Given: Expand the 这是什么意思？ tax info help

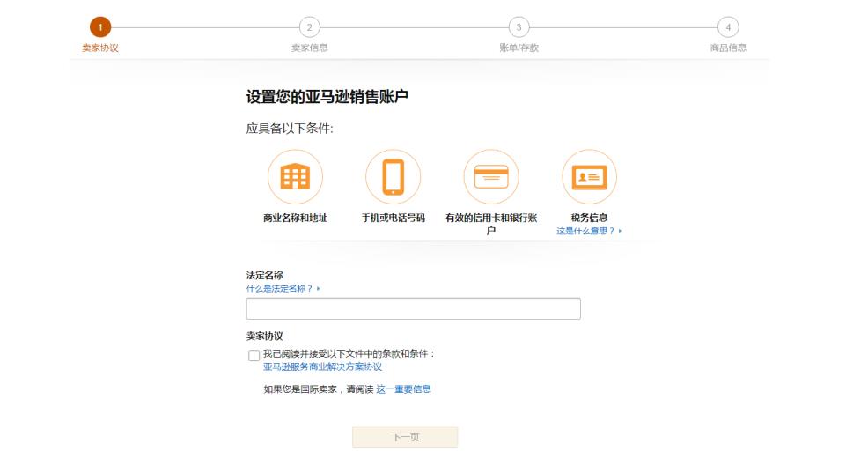Looking at the screenshot, I should [588, 231].
